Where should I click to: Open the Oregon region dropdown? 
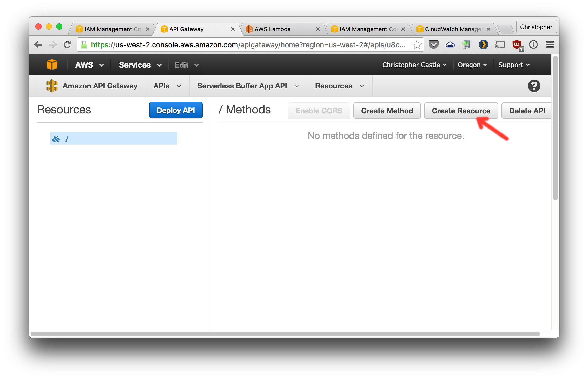[472, 65]
